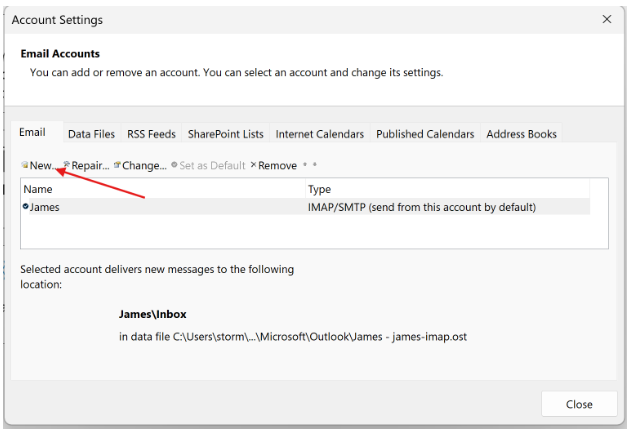Click the default checkmark icon beside James
632x433 pixels.
pos(25,207)
